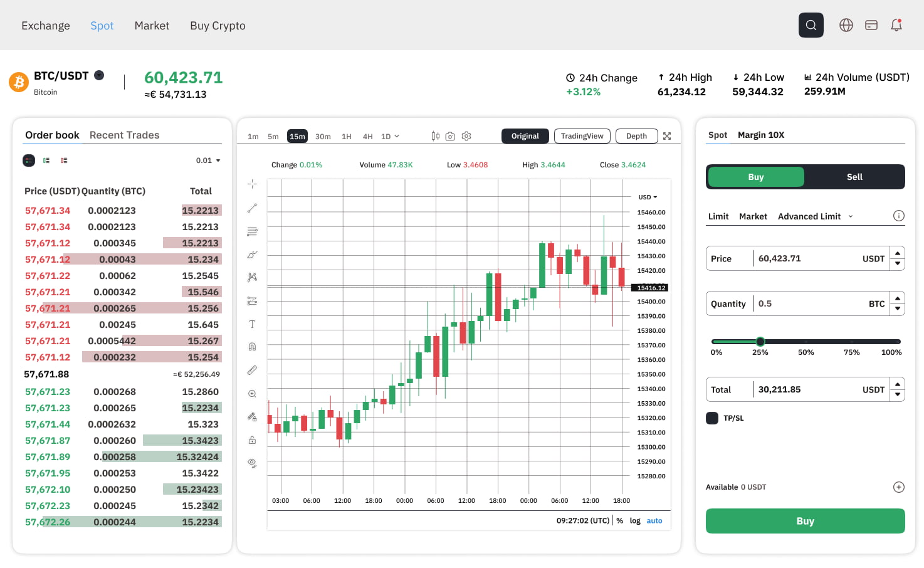Viewport: 924px width, 568px height.
Task: Open the chart zoom-in tool
Action: click(x=252, y=393)
